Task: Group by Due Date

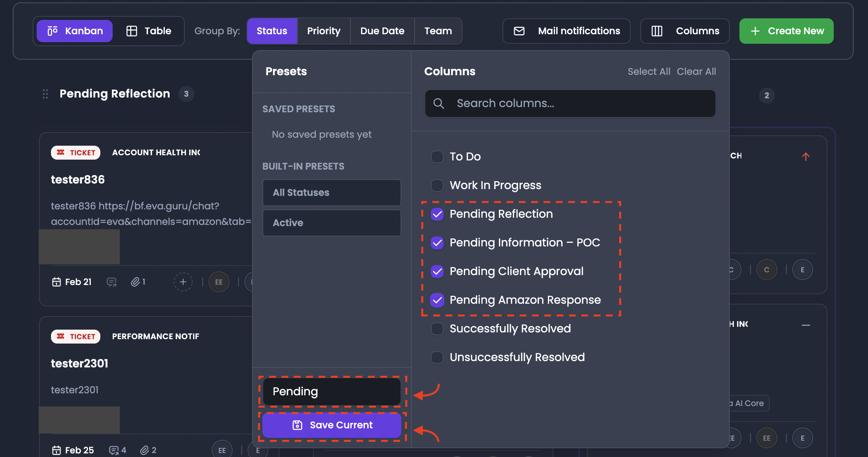Action: click(382, 31)
